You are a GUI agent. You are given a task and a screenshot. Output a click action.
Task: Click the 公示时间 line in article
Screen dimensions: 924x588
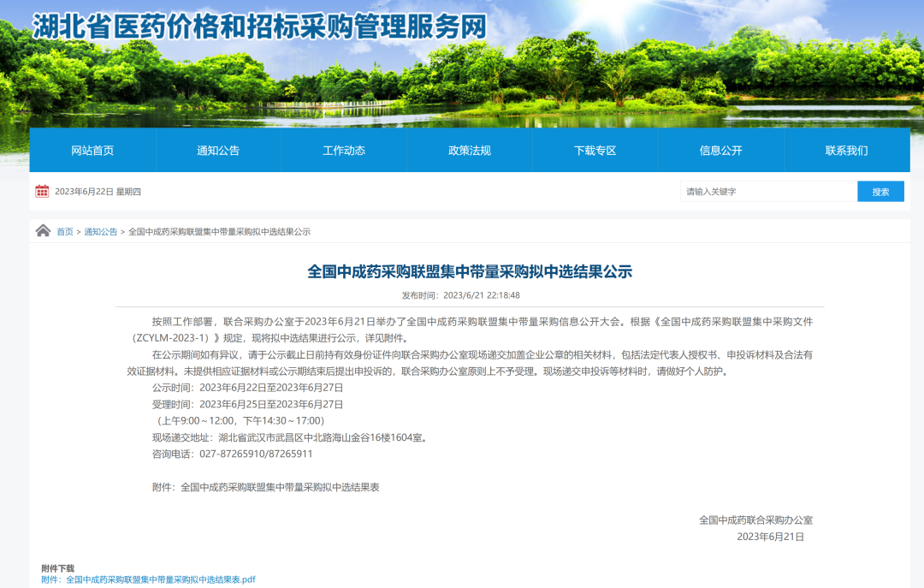247,388
